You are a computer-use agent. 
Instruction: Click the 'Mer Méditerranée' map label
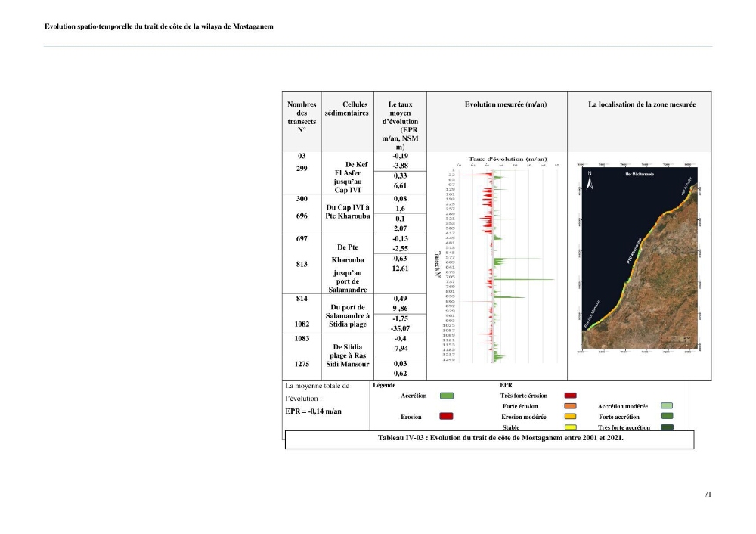click(x=640, y=174)
